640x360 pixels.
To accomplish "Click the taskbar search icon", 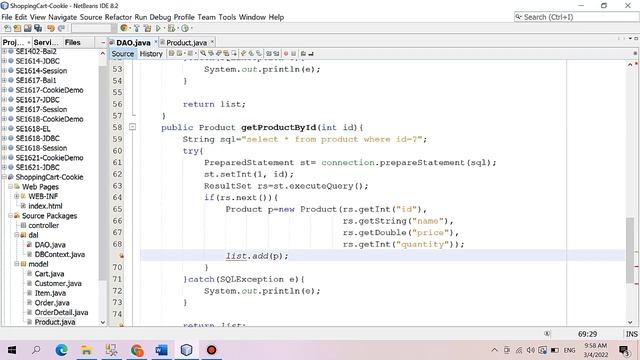I will click(x=36, y=350).
